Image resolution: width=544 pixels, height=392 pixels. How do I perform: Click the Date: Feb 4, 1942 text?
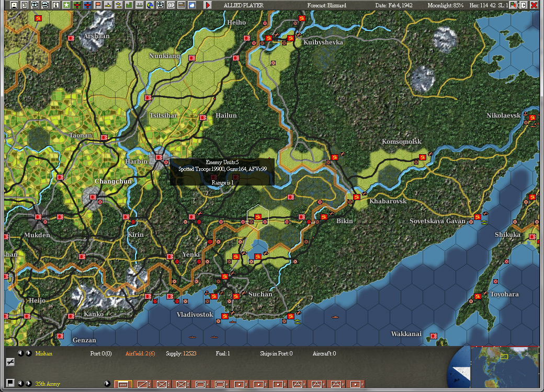click(394, 5)
